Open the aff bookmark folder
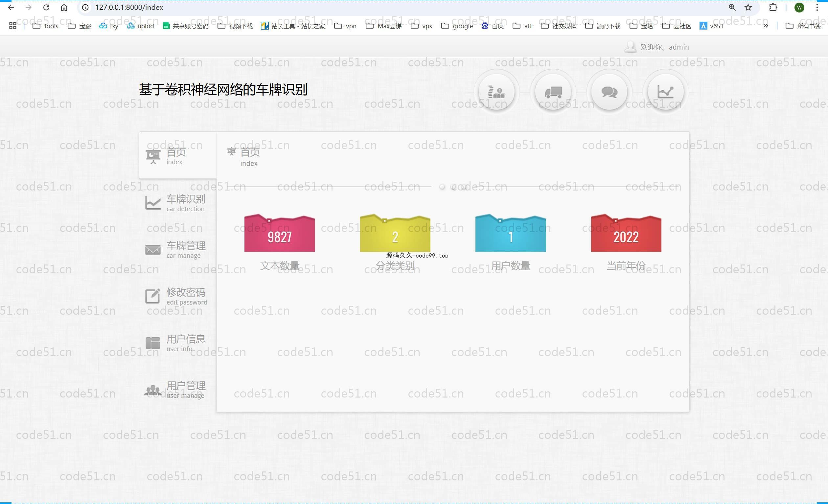The image size is (828, 504). [522, 26]
